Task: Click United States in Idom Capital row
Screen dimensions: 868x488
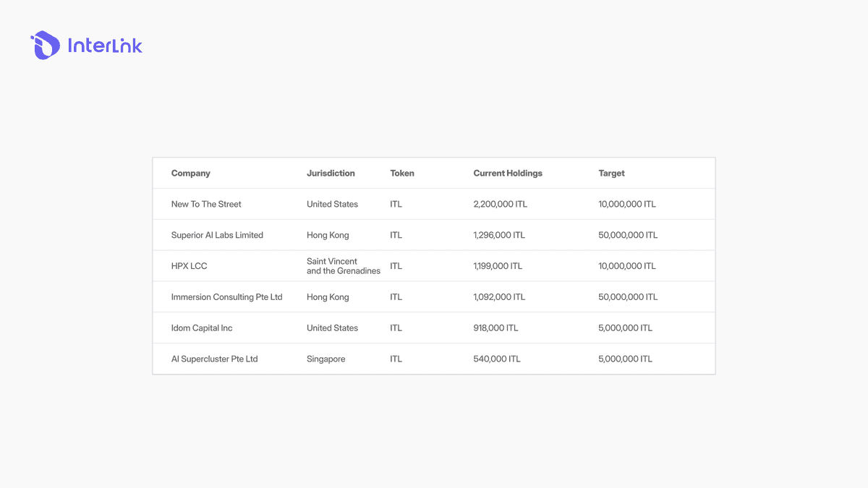Action: coord(332,328)
